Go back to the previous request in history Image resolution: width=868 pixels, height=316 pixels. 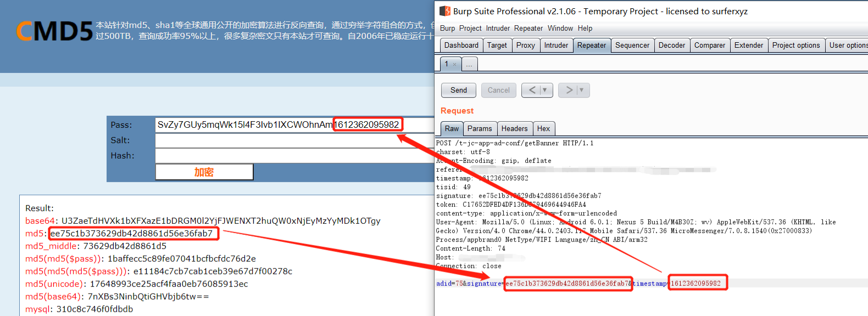coord(531,90)
